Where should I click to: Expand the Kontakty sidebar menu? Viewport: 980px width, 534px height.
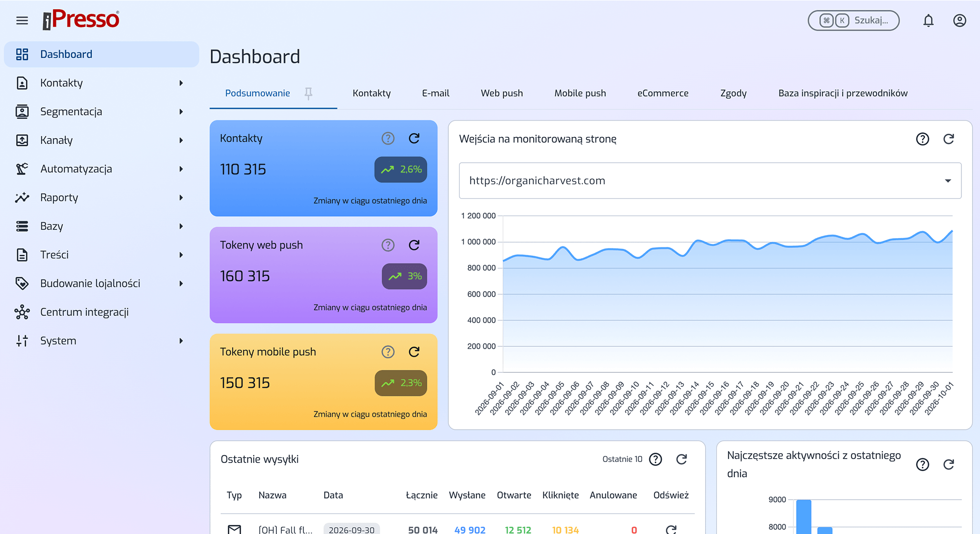181,83
